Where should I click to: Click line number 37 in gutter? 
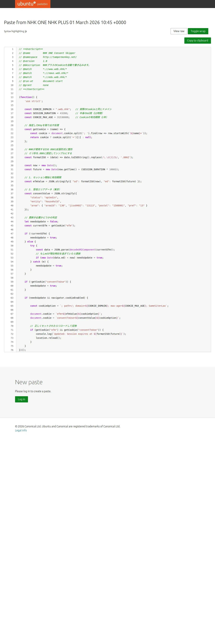[12, 193]
